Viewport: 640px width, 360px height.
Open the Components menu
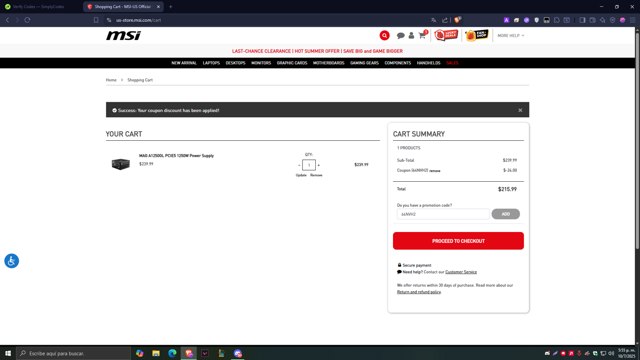point(398,63)
